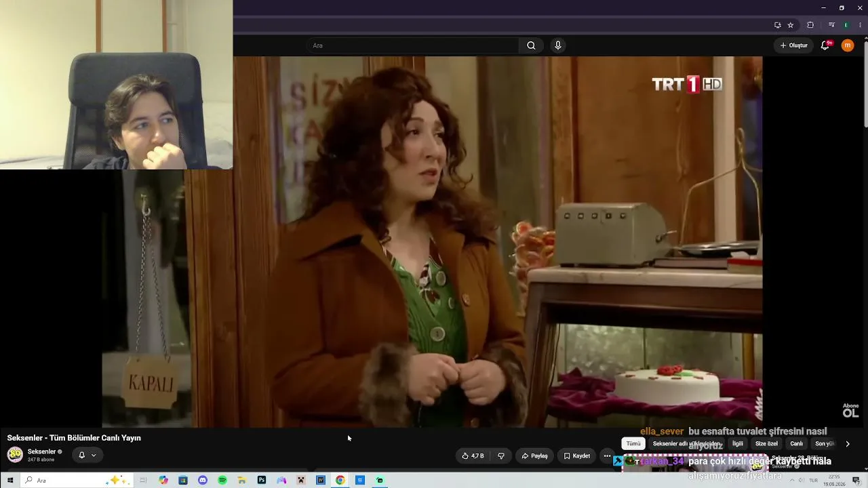The width and height of the screenshot is (868, 488).
Task: Open File Explorer from the taskbar
Action: [x=242, y=481]
